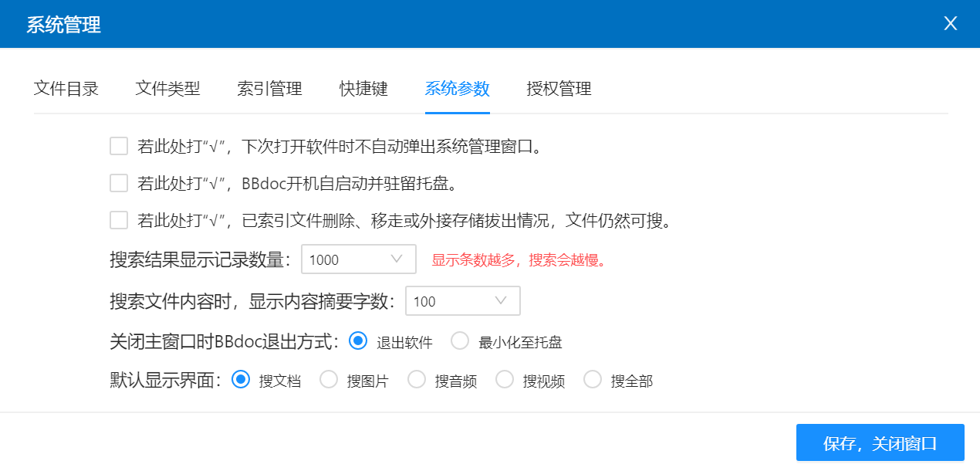Click the 搜索结果显示记录数量 label

pyautogui.click(x=202, y=259)
